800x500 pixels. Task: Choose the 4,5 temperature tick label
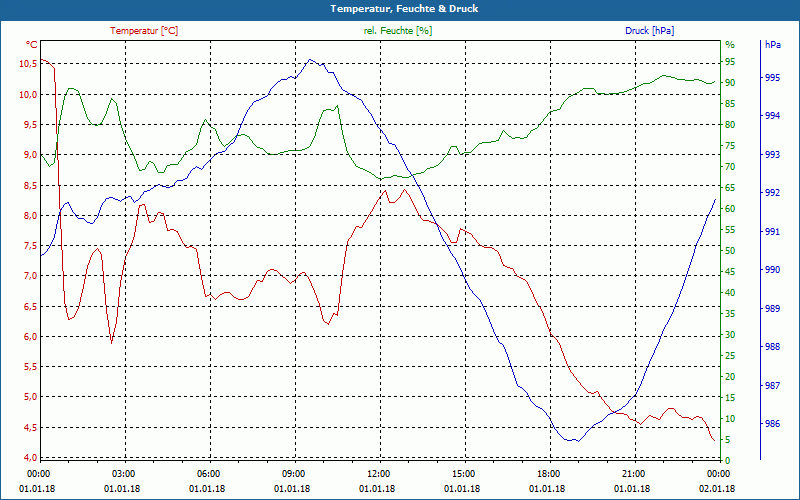point(30,427)
